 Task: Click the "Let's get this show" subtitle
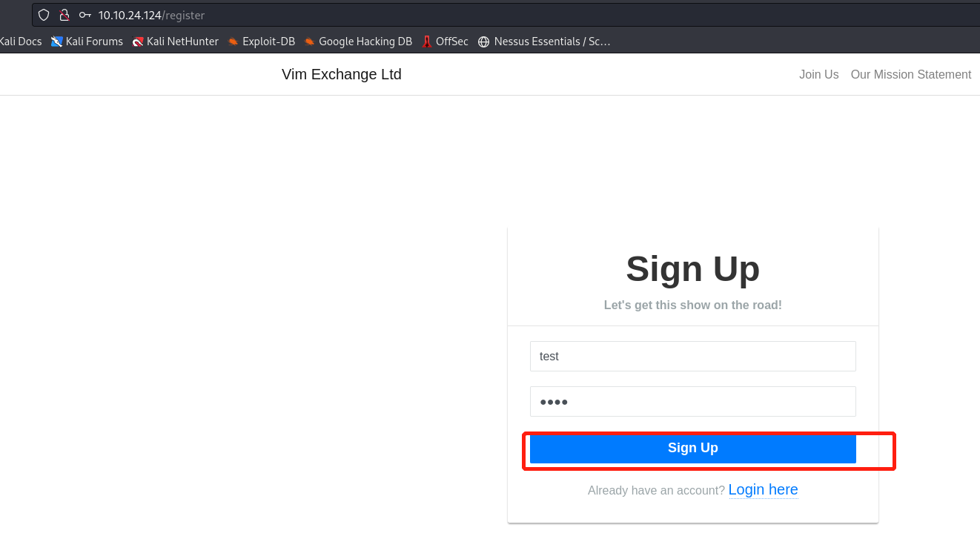[x=692, y=305]
